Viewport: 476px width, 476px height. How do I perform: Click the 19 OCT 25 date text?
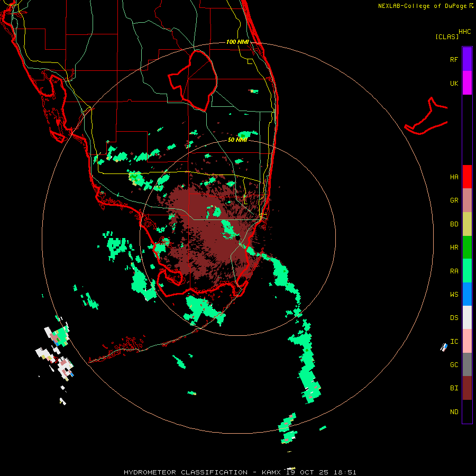(307, 472)
